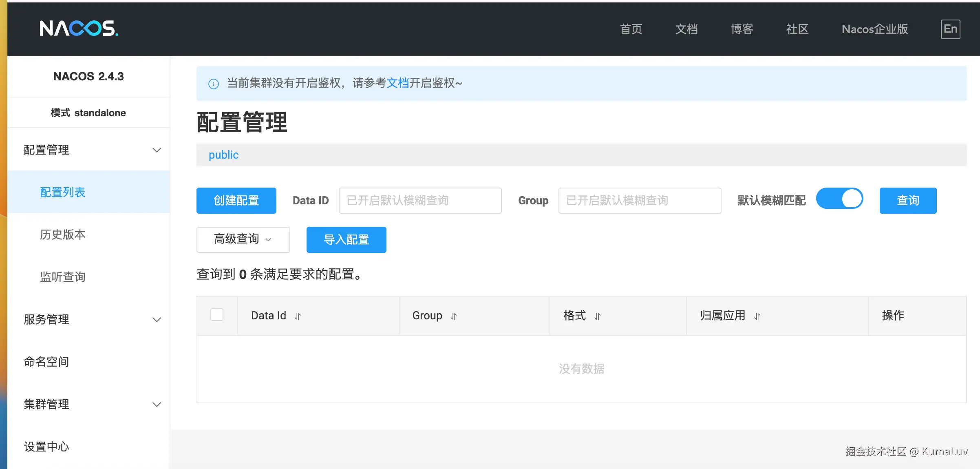
Task: Check the select-all checkbox in table header
Action: 217,315
